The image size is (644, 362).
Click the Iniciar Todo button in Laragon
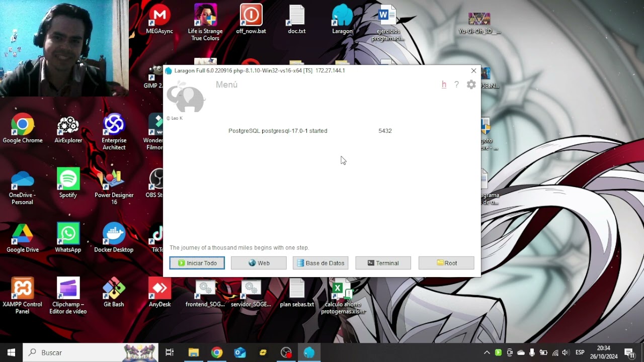click(197, 263)
